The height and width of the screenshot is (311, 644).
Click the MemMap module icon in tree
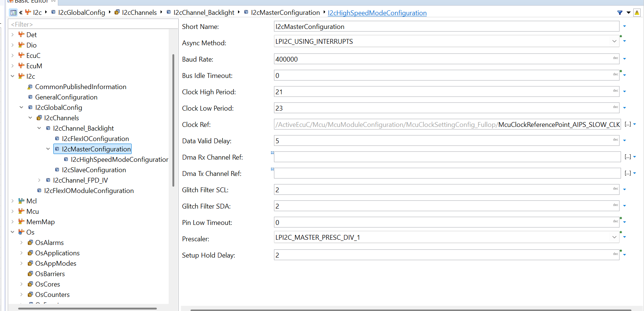pyautogui.click(x=22, y=222)
